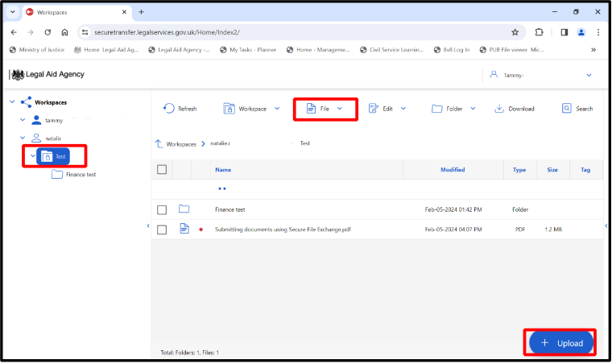Reload the page in browser
This screenshot has width=612, height=364.
(x=48, y=32)
